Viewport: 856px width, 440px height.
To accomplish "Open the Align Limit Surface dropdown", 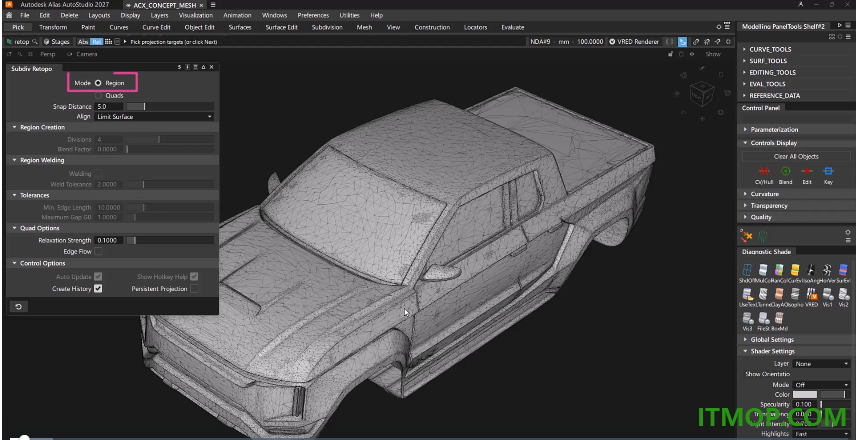I will coord(154,117).
